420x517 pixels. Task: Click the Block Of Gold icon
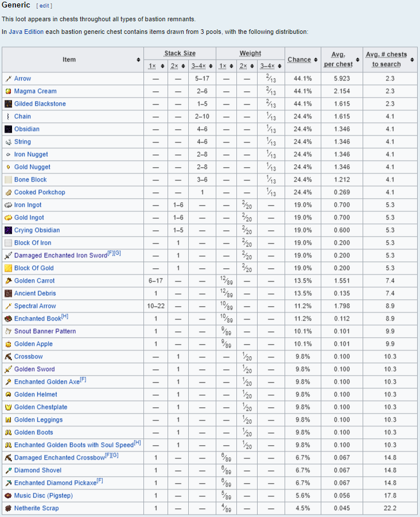9,268
